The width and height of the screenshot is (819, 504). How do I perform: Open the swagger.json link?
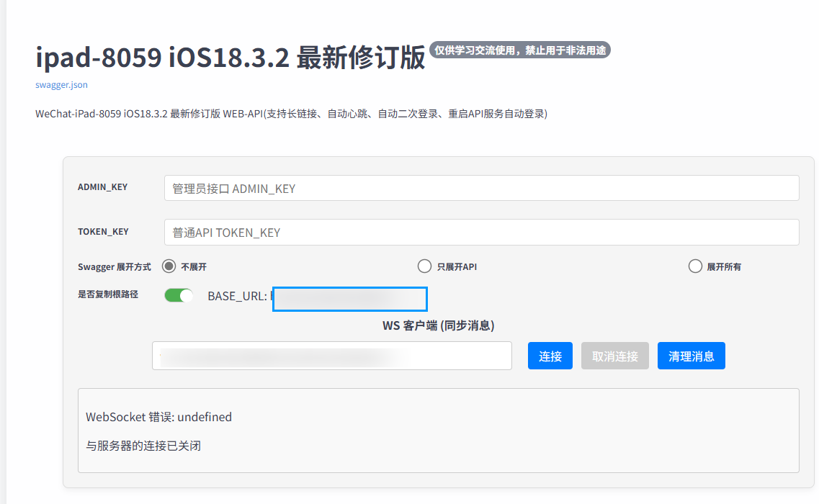61,85
